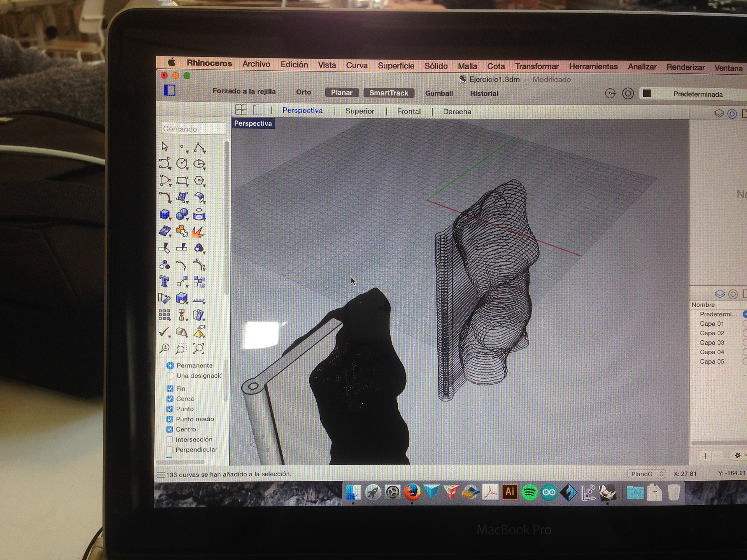This screenshot has width=747, height=560.
Task: Open the Predeterminada layer dropdown
Action: (697, 94)
